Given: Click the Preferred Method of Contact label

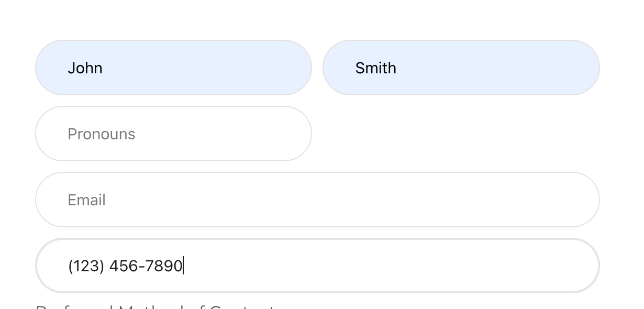Looking at the screenshot, I should pyautogui.click(x=155, y=306).
